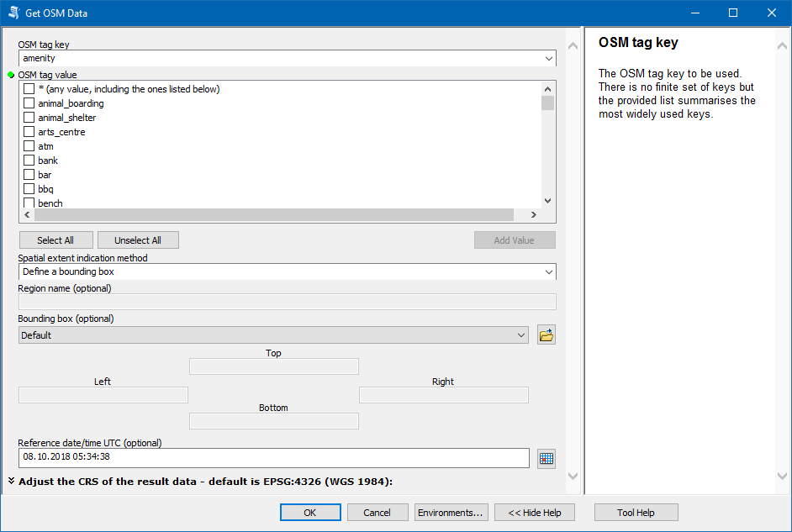The height and width of the screenshot is (532, 792).
Task: Click the Reference date/time text field
Action: pyautogui.click(x=273, y=457)
